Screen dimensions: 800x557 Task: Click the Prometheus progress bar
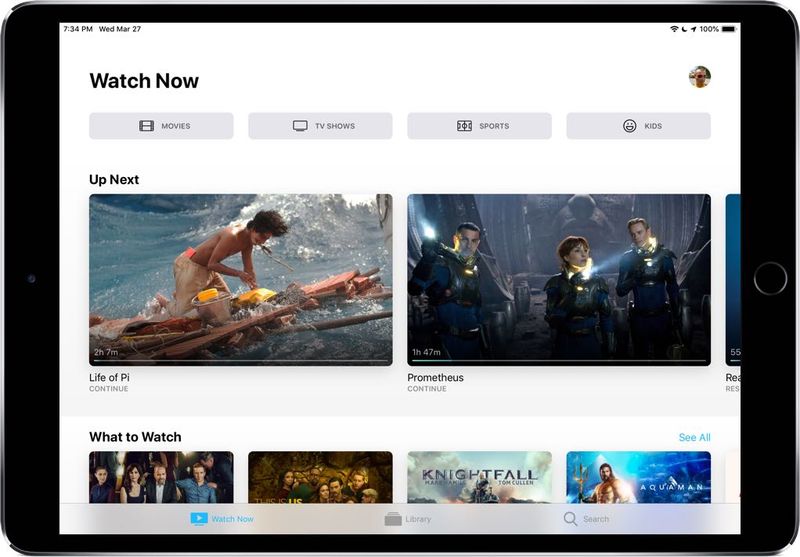pyautogui.click(x=559, y=361)
